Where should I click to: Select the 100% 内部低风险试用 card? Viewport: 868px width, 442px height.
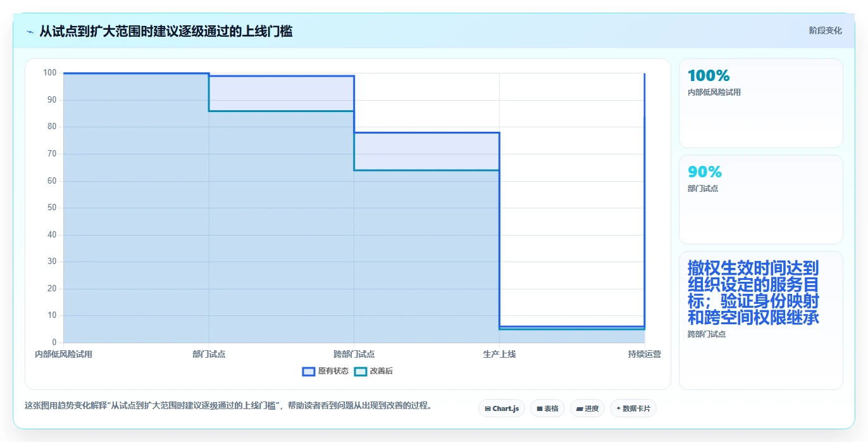point(761,103)
